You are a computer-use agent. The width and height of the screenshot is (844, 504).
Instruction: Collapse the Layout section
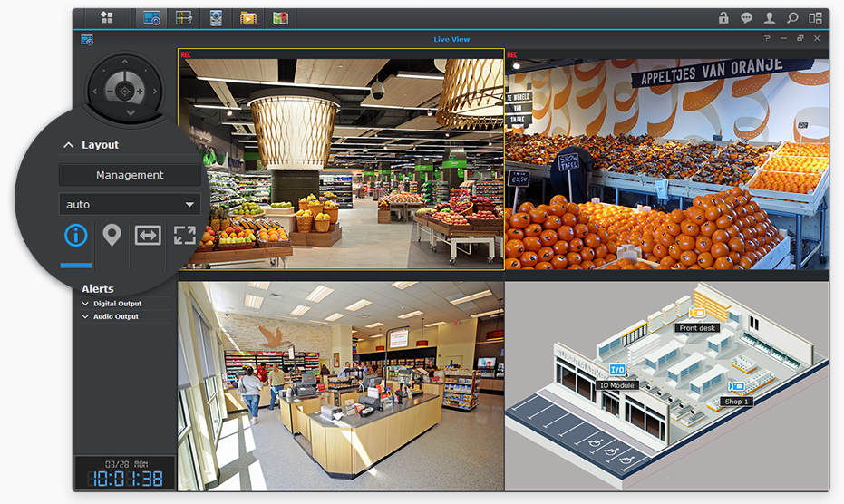68,145
